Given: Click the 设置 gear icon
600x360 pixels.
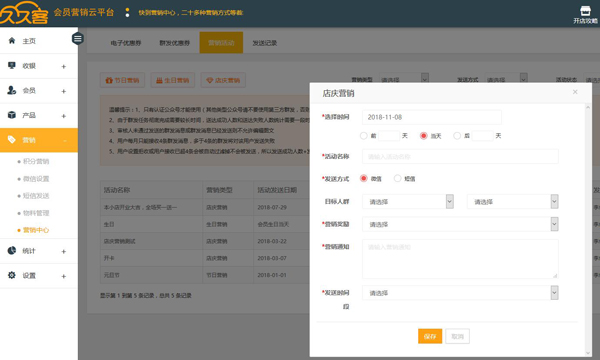Looking at the screenshot, I should tap(12, 275).
